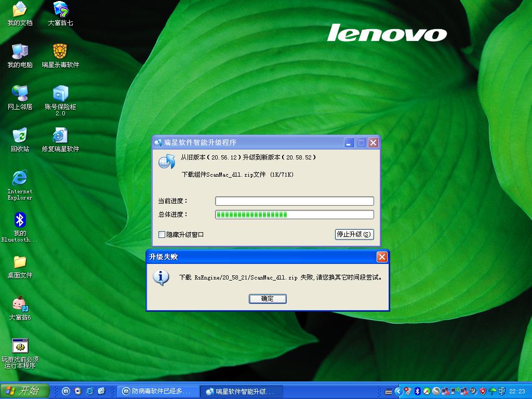Open the 开始 Start menu

[x=25, y=391]
